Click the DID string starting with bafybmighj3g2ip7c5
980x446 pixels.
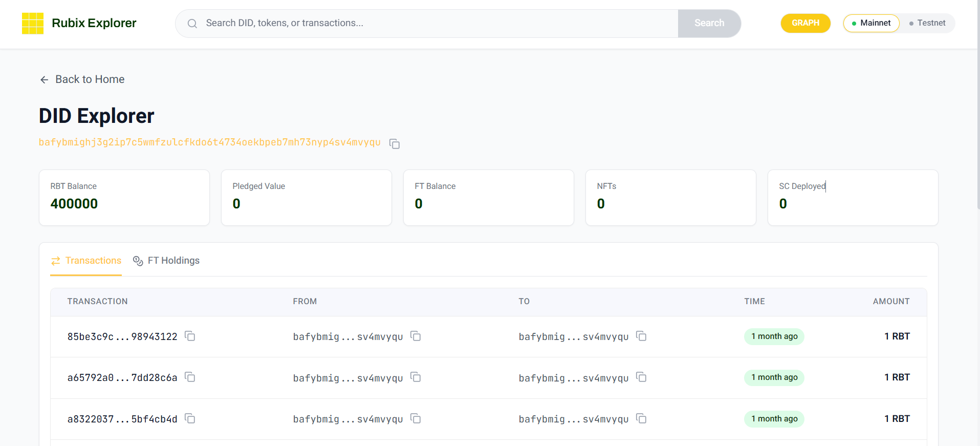pyautogui.click(x=210, y=142)
